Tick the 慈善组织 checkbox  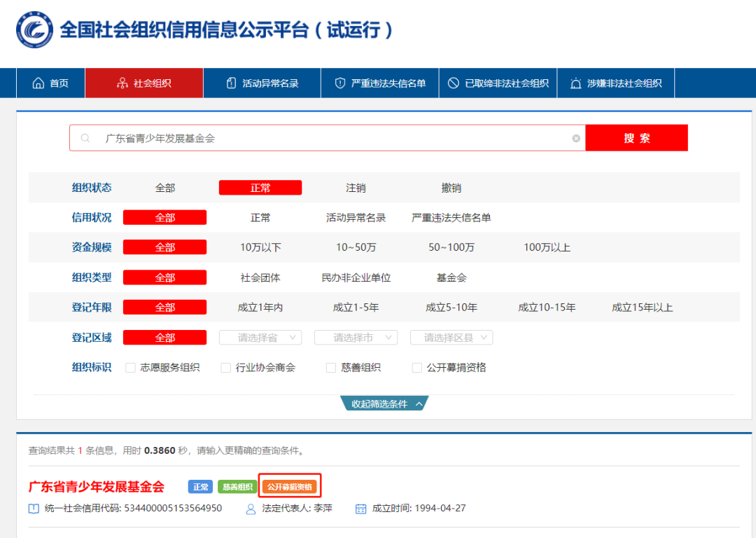tap(331, 368)
